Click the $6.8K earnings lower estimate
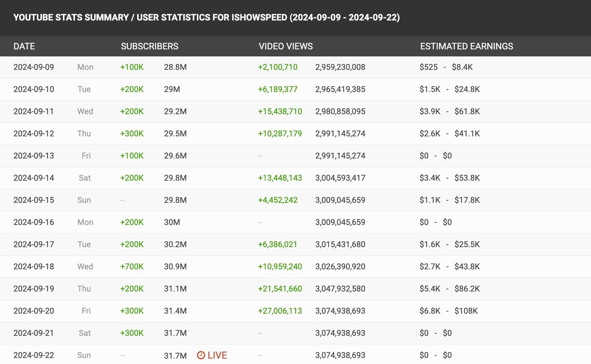 tap(430, 311)
